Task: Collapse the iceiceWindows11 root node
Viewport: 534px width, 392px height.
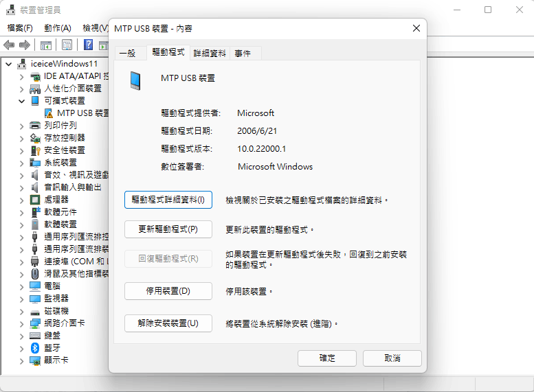Action: click(9, 64)
